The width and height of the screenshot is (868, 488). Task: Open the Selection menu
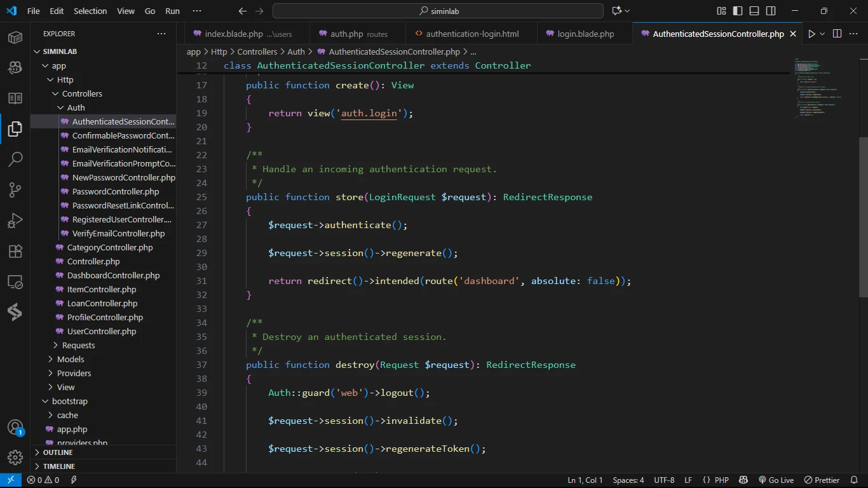click(90, 11)
